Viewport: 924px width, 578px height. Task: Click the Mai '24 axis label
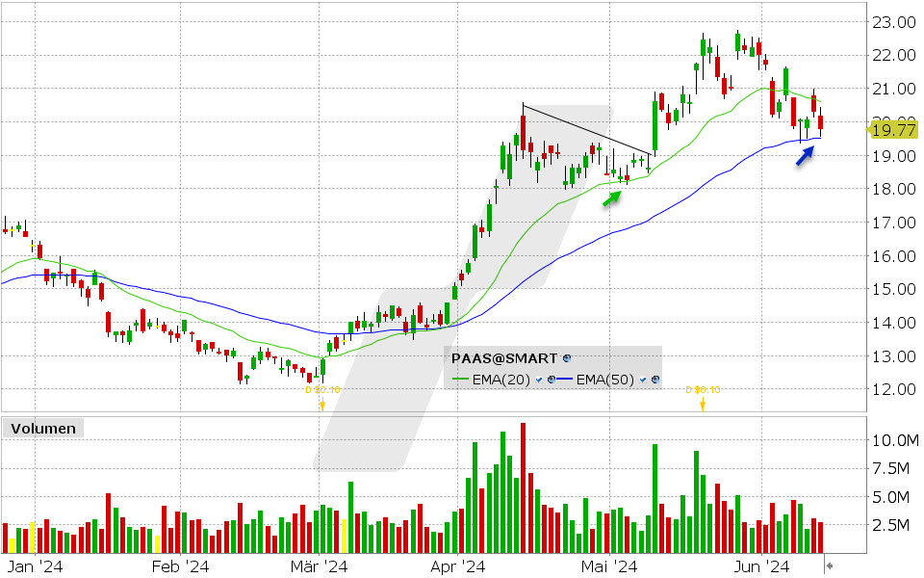pyautogui.click(x=609, y=566)
